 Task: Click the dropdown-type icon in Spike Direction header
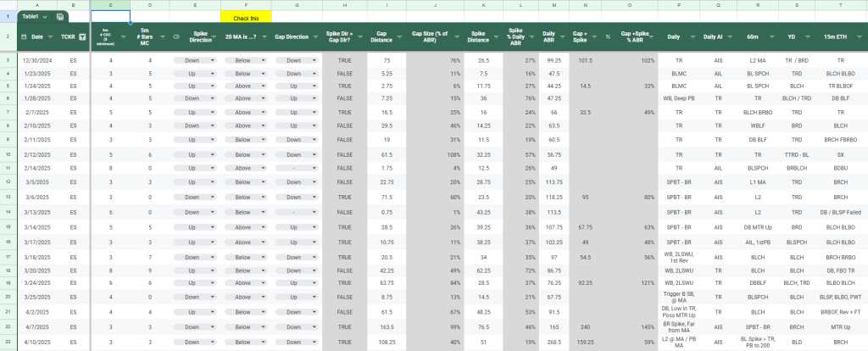(176, 36)
